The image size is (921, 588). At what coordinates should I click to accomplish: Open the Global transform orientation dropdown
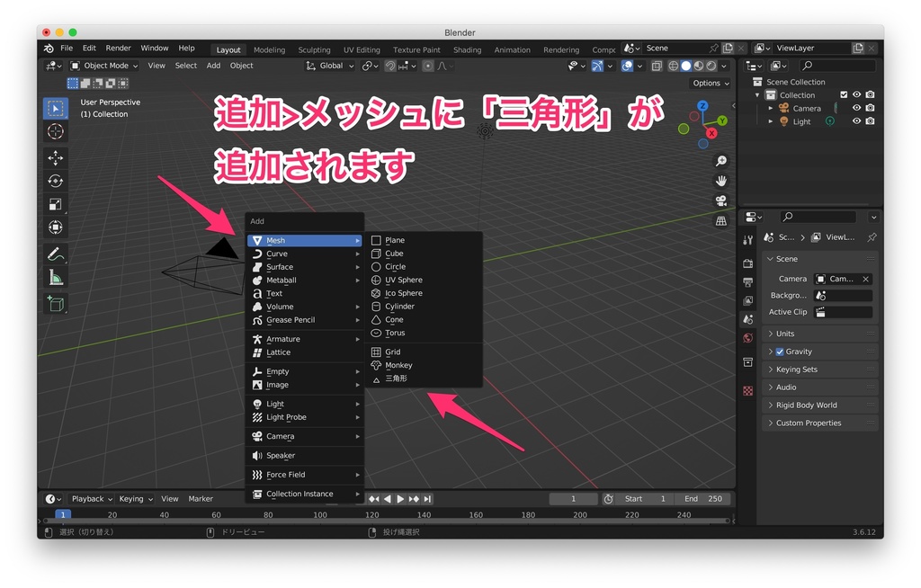pos(330,66)
